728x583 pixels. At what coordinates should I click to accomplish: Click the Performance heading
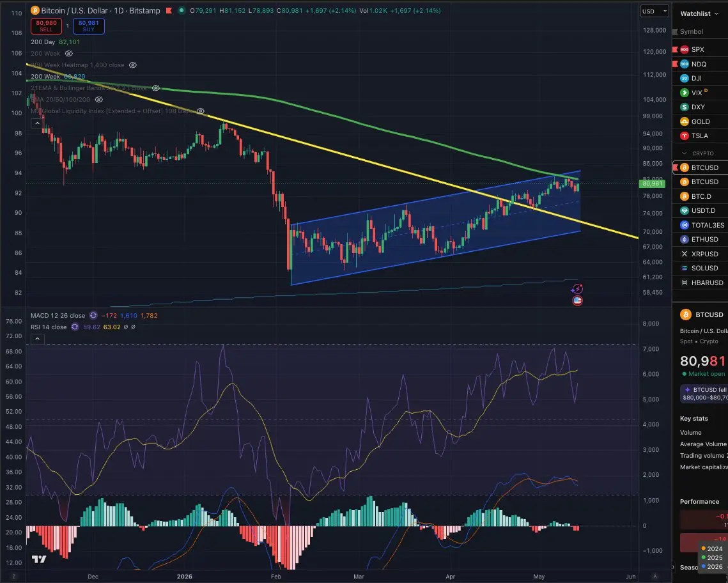(x=699, y=501)
